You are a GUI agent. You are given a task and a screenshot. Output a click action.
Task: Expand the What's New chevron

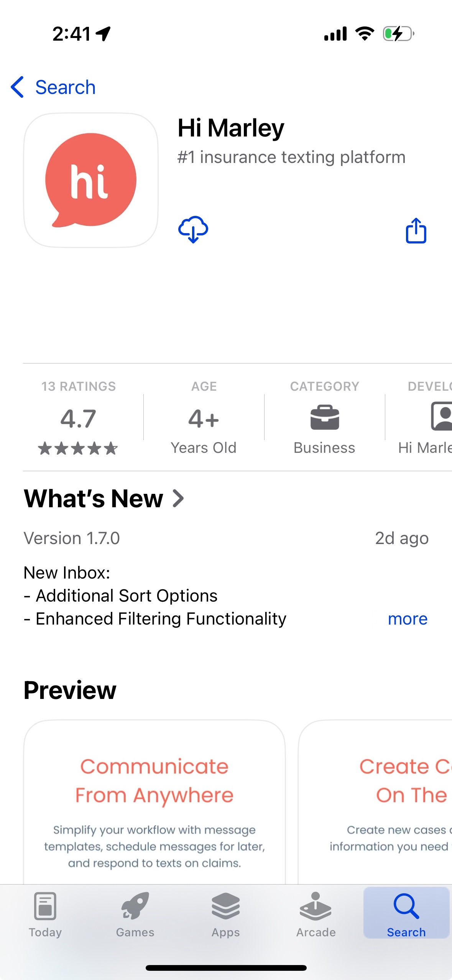[178, 498]
